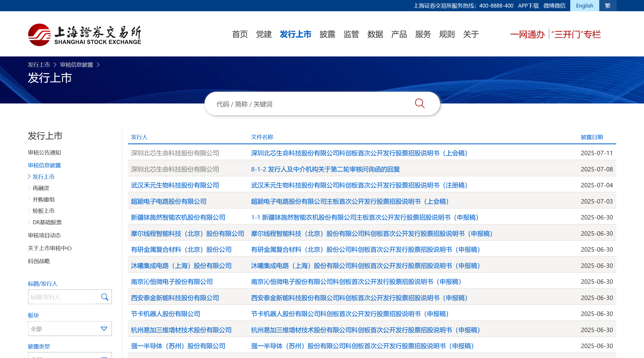This screenshot has width=644, height=358.
Task: Open issuer 节卡机器人股份有限公司
Action: tap(166, 314)
